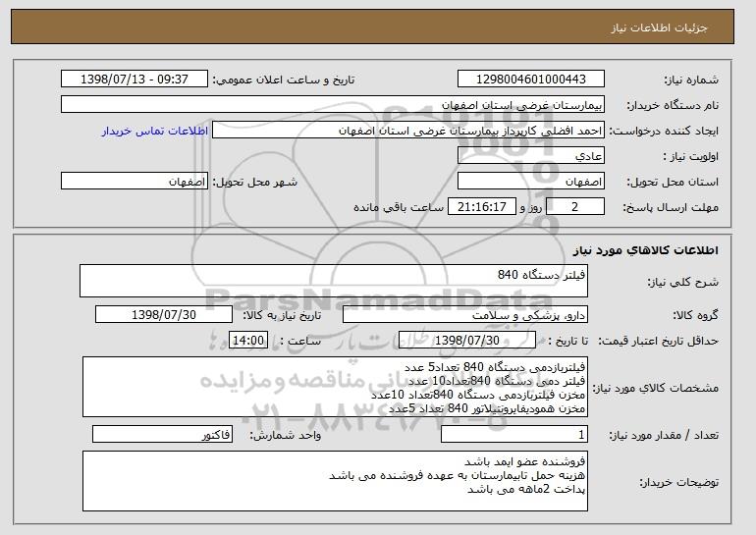Select the استان محل تحویل field اصفهان
756x535 pixels.
click(x=531, y=182)
